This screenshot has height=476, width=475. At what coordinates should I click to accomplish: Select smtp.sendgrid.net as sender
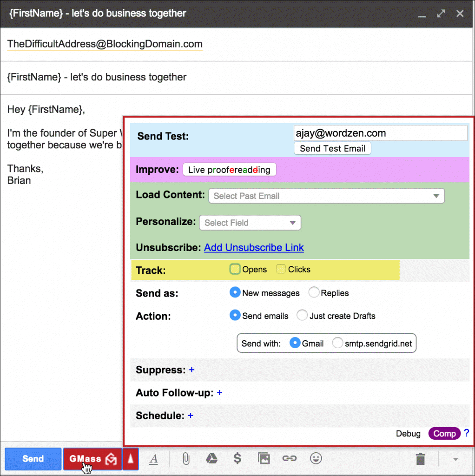click(x=338, y=344)
